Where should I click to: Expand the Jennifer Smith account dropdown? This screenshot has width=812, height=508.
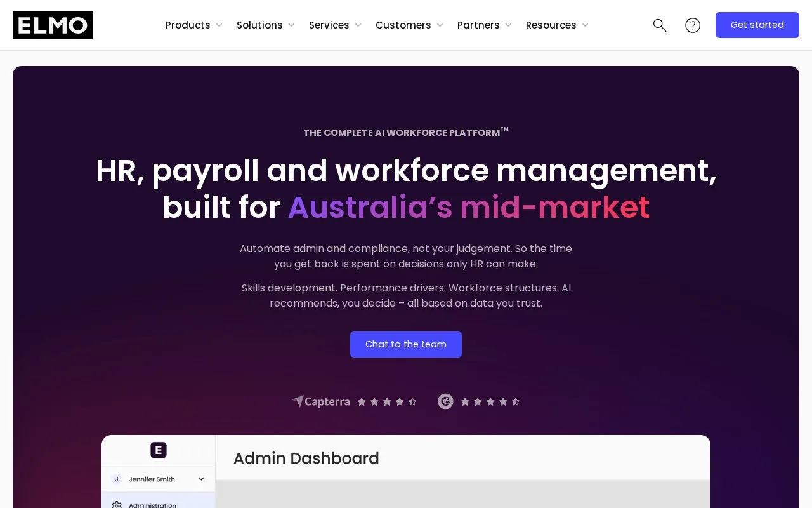159,479
